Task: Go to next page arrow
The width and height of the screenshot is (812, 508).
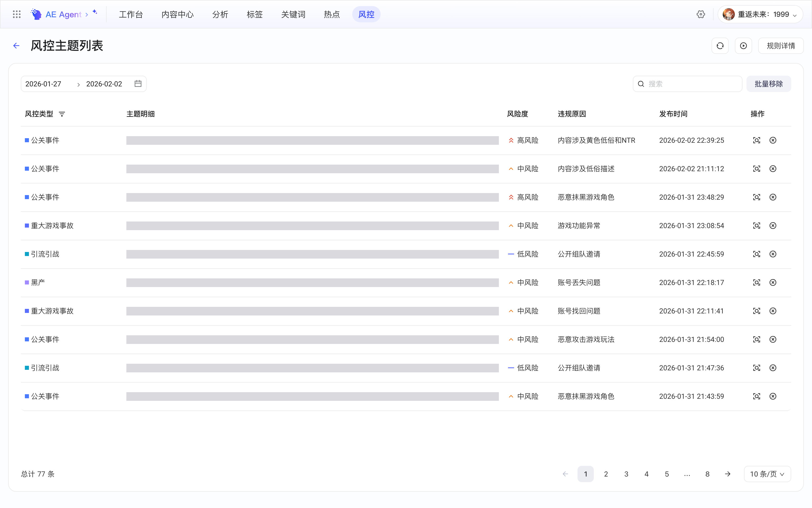Action: [728, 474]
